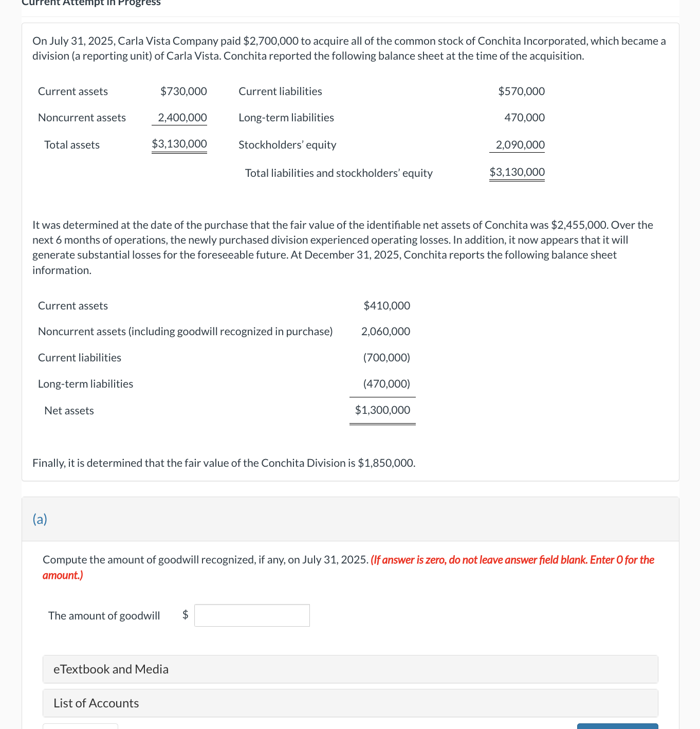Click The amount of goodwill label
This screenshot has height=729, width=700.
104,615
